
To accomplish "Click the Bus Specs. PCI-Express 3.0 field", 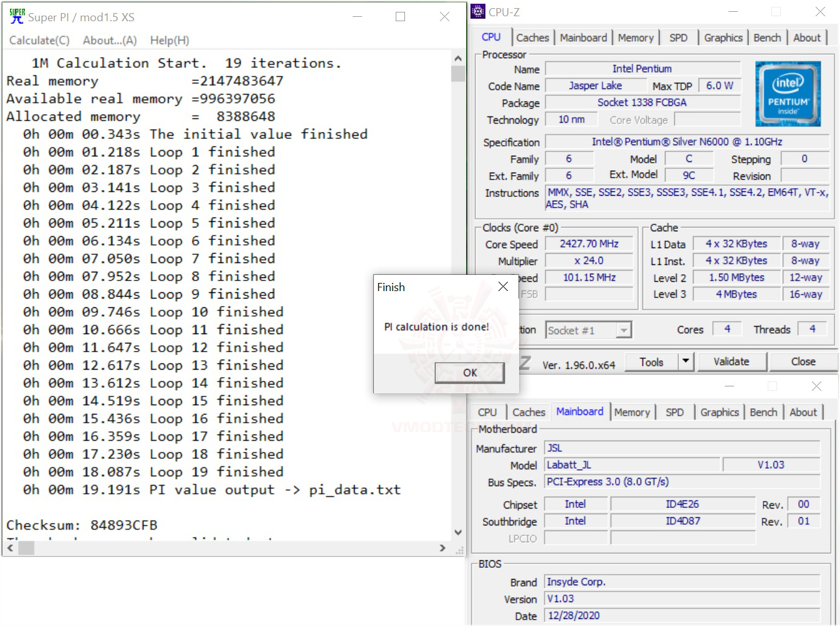I will [x=682, y=481].
